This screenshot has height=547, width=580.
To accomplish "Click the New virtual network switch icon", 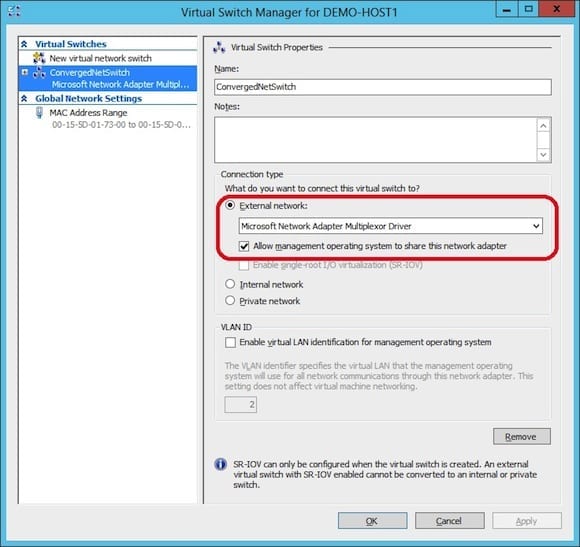I will click(39, 58).
